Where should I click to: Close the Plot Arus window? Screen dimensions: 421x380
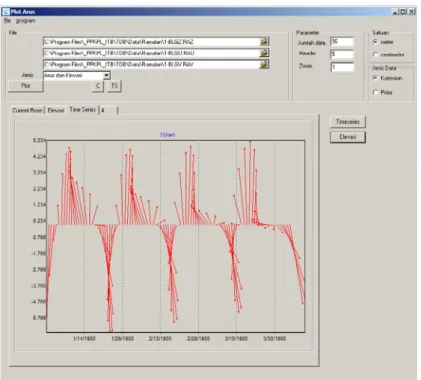pyautogui.click(x=412, y=12)
